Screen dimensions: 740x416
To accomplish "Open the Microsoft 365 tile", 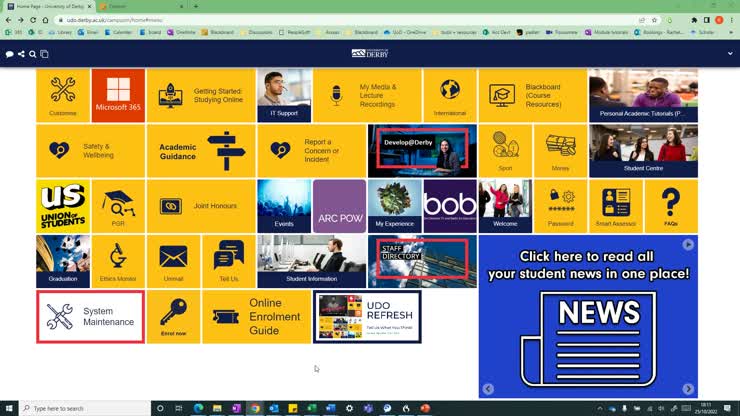I will pyautogui.click(x=118, y=95).
